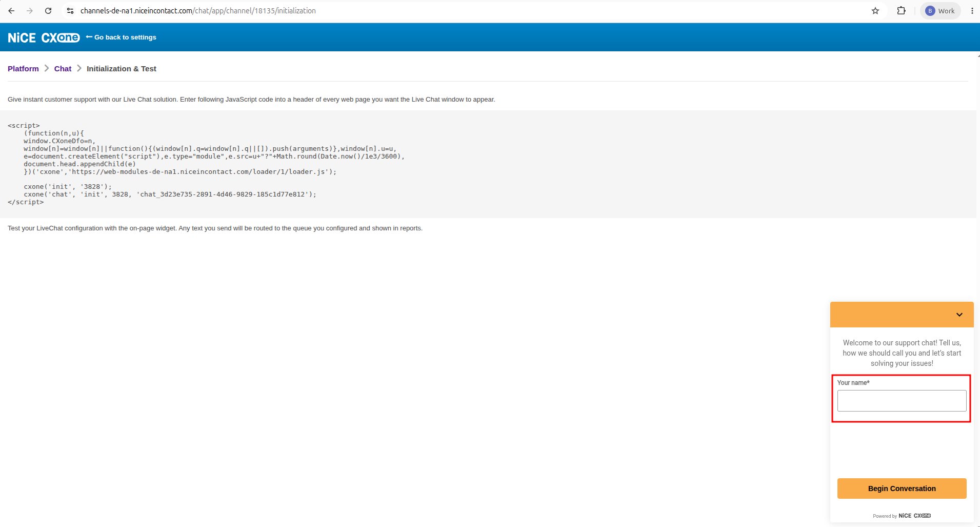This screenshot has height=527, width=980.
Task: Reload the page with the refresh icon
Action: click(x=48, y=11)
